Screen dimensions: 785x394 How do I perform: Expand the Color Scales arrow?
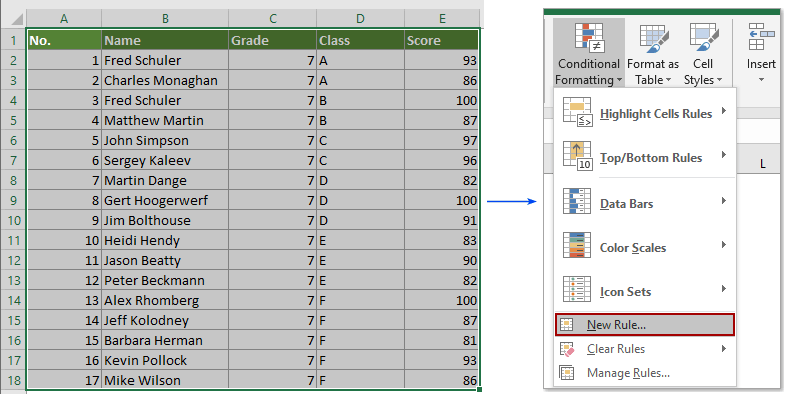(x=724, y=245)
